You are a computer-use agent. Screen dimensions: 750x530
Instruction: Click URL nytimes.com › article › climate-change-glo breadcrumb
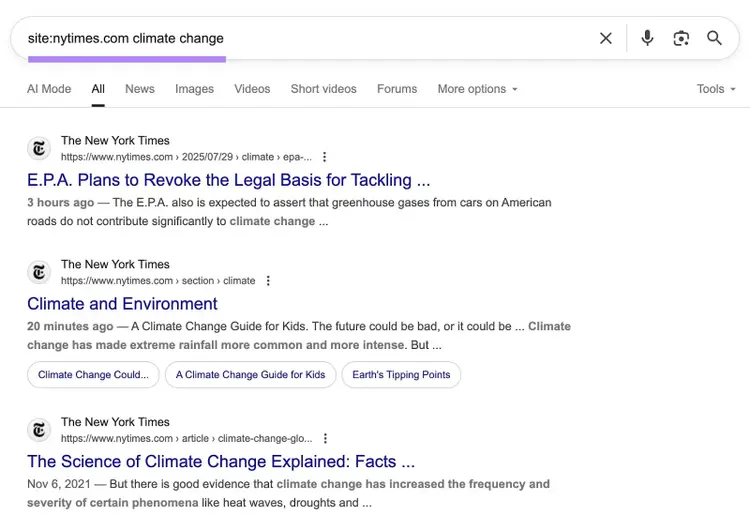pyautogui.click(x=187, y=438)
